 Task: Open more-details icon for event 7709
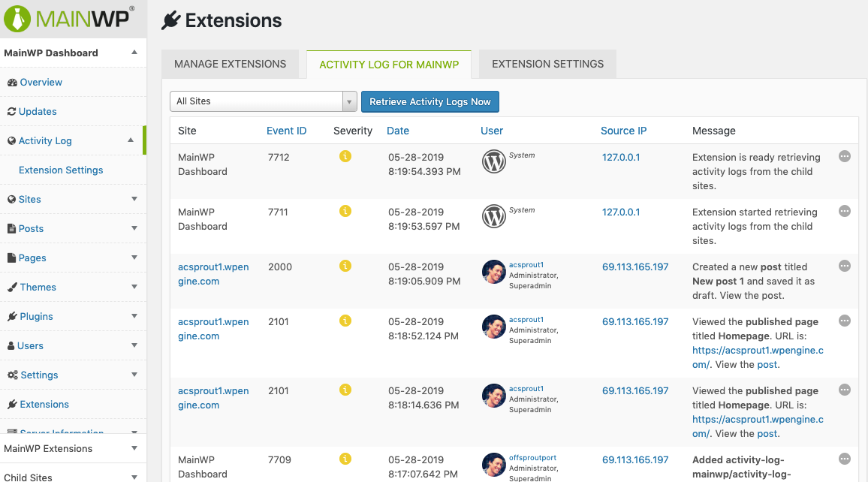pos(844,459)
